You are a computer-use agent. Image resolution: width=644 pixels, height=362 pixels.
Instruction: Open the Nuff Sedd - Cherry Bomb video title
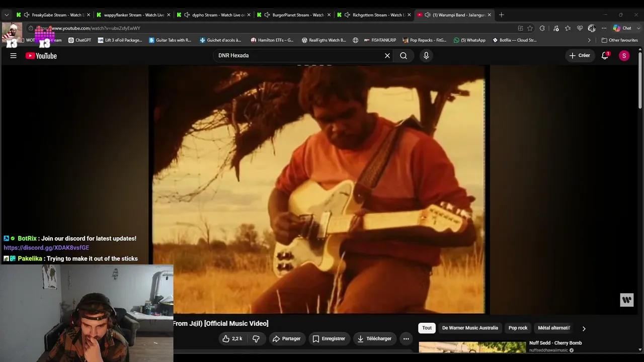pos(555,343)
